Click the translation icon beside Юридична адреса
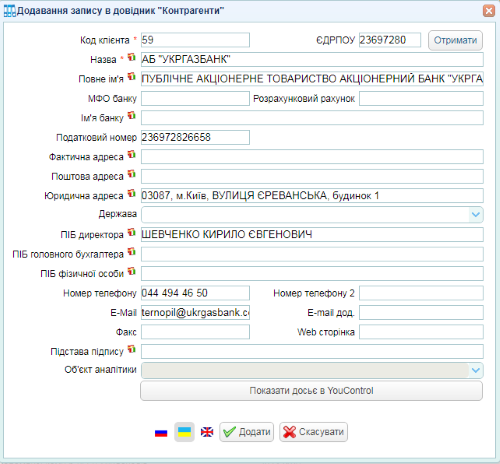 132,193
